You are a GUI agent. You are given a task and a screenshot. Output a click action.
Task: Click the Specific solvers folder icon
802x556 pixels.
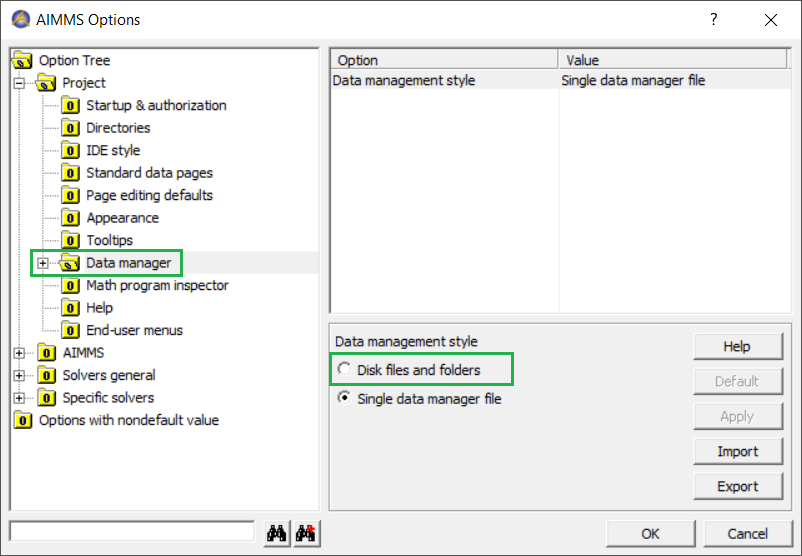47,398
